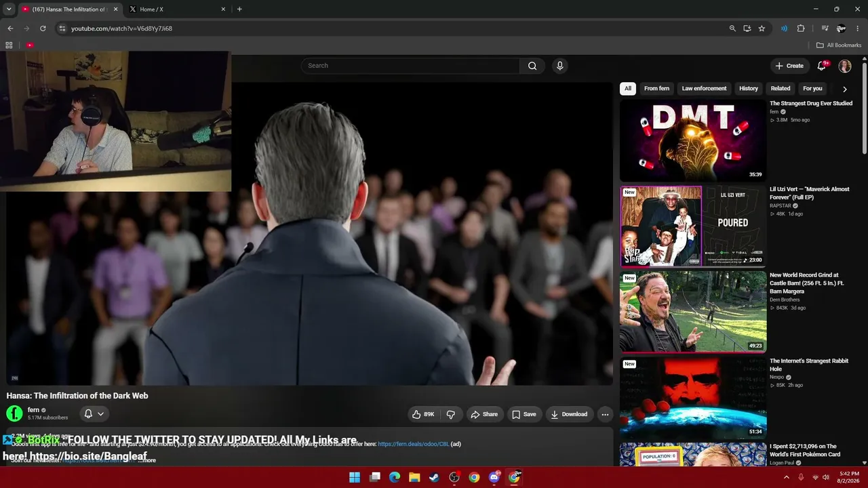Open the World's First Pokémon Card video title
Image resolution: width=868 pixels, height=488 pixels.
tap(805, 451)
